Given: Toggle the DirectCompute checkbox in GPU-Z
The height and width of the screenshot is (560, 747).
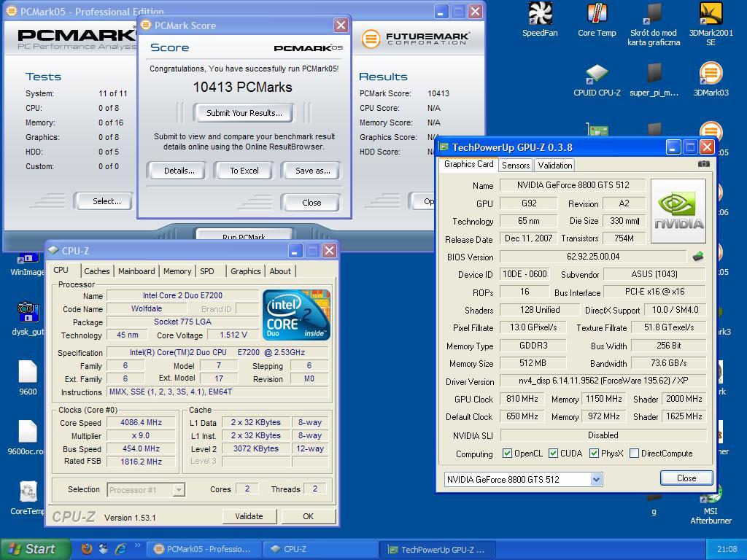Looking at the screenshot, I should tap(634, 454).
